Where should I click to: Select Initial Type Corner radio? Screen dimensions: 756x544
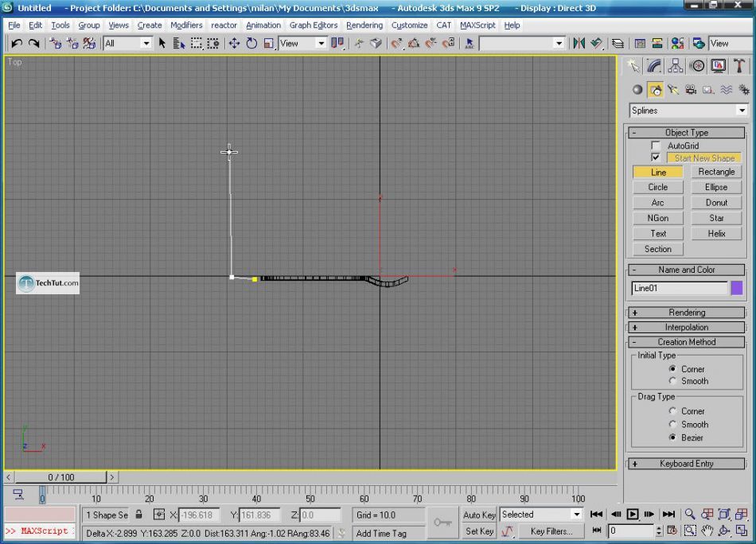coord(672,368)
